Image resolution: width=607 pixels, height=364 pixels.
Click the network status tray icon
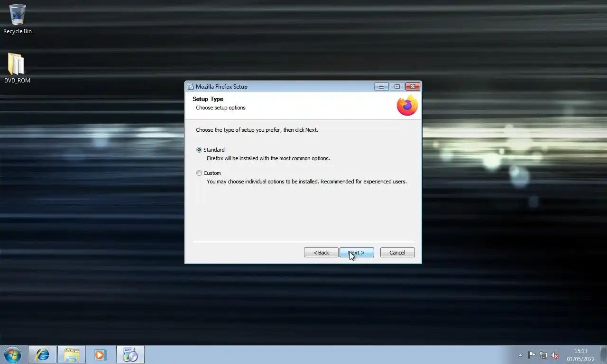coord(543,355)
